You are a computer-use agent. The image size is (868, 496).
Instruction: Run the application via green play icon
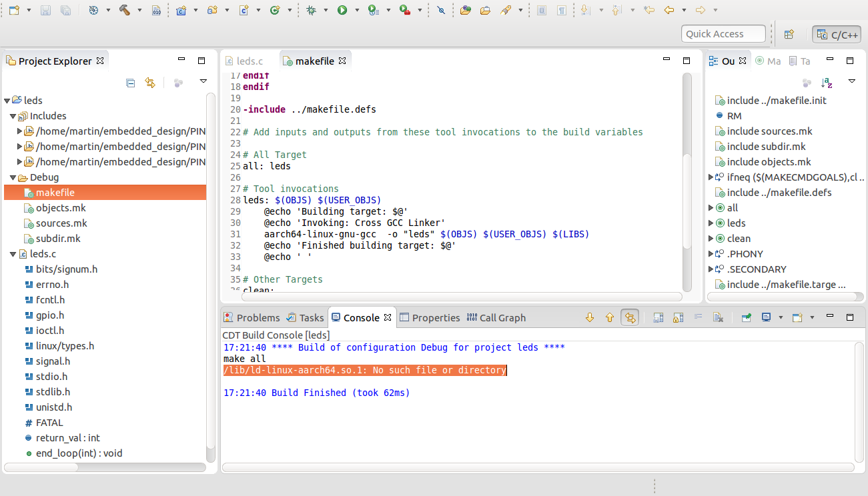click(x=342, y=10)
